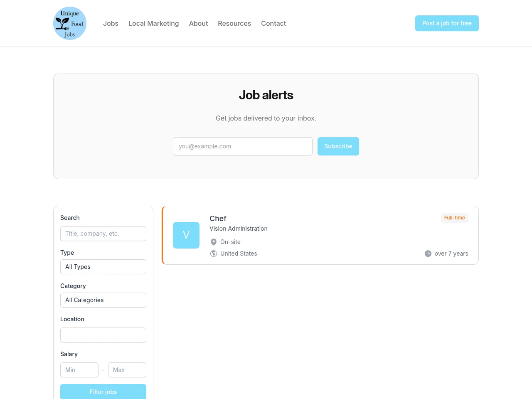
Task: Click the Location input field
Action: [x=103, y=335]
